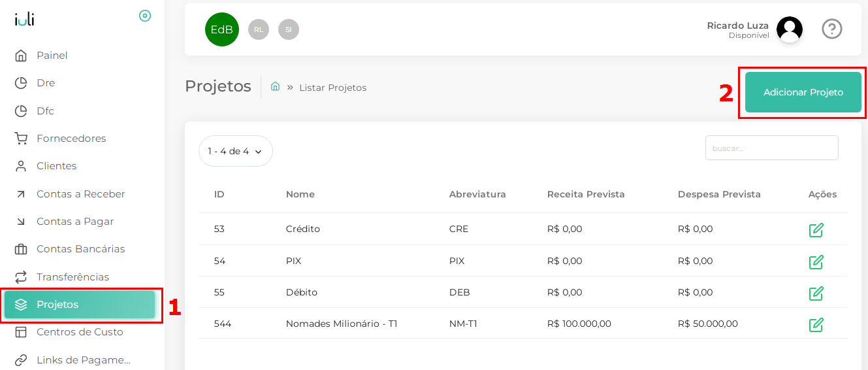The image size is (868, 370).
Task: Open Centros de Custo menu entry
Action: 80,332
